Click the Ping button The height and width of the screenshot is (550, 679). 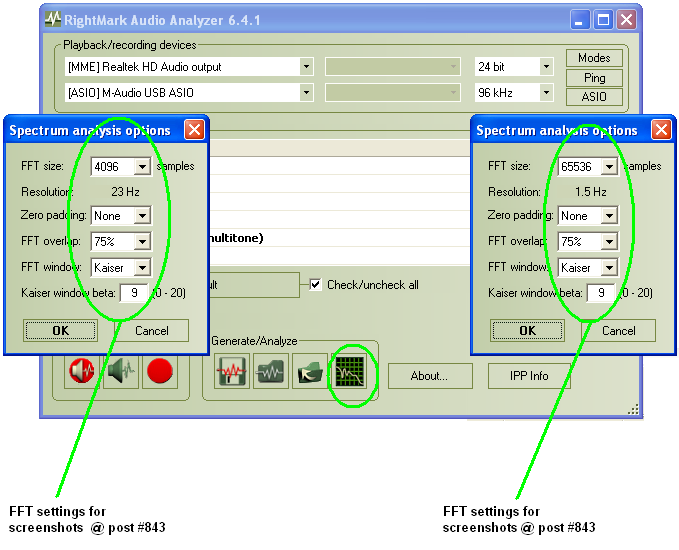(594, 78)
